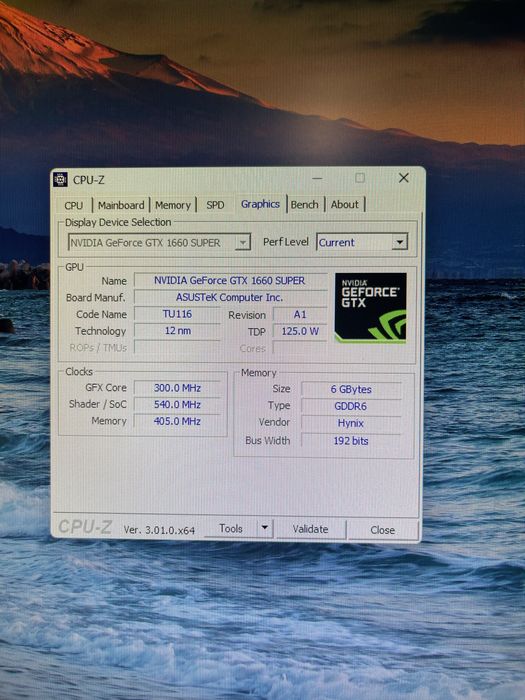Click the empty Cores field
This screenshot has width=525, height=700.
[300, 348]
